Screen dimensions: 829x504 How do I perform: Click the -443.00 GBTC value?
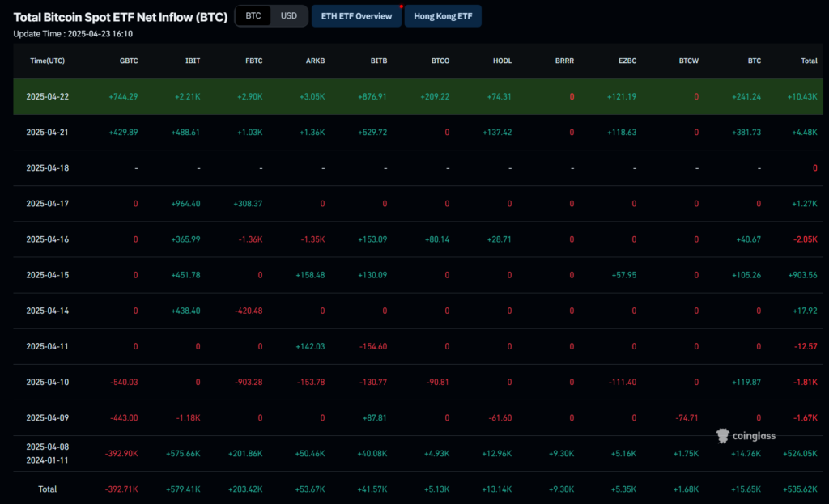(x=124, y=418)
